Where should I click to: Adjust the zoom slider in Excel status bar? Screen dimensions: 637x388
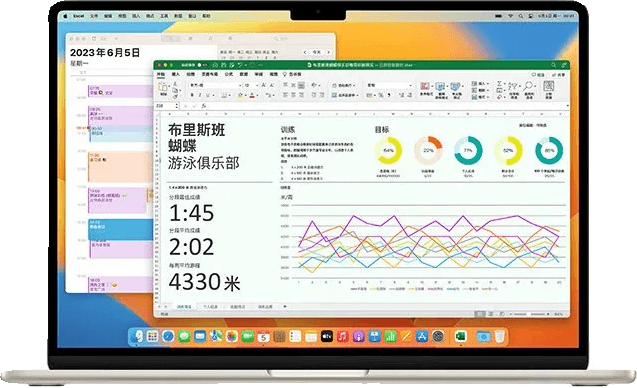point(530,314)
